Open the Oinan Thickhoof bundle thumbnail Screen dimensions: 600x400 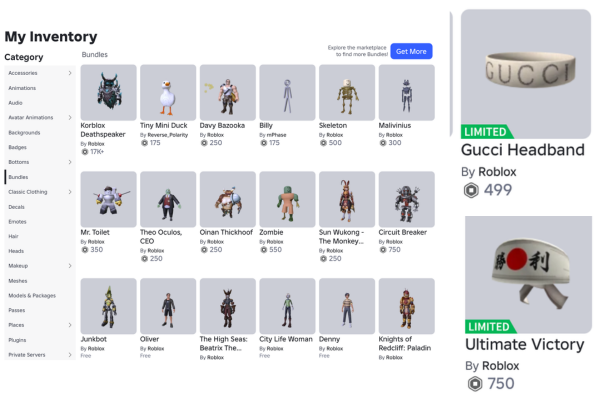[x=228, y=199]
